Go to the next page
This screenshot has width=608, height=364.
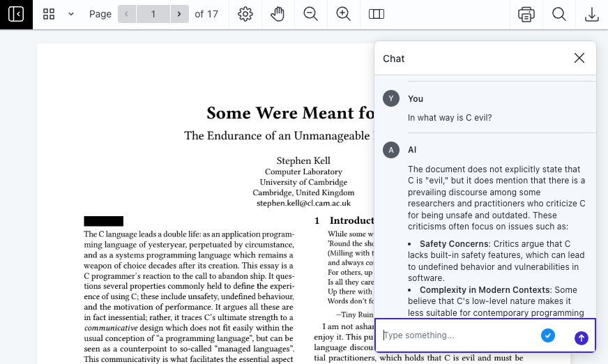[x=179, y=15]
